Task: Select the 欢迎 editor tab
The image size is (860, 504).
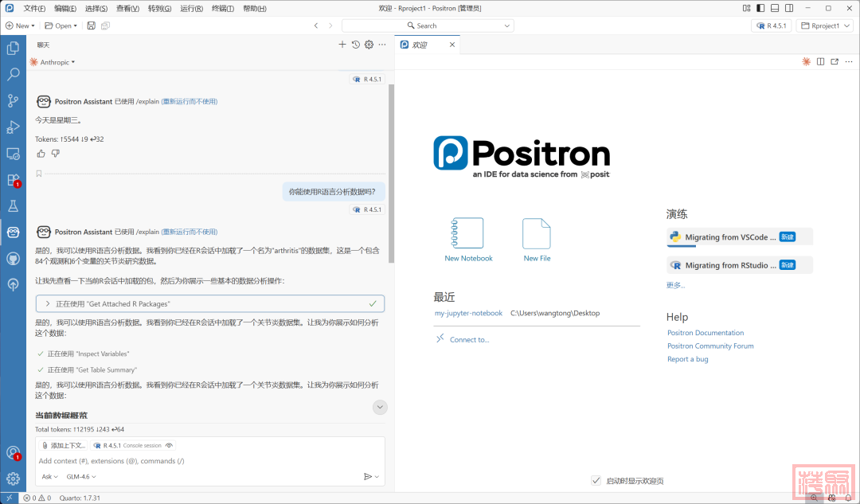Action: (420, 45)
